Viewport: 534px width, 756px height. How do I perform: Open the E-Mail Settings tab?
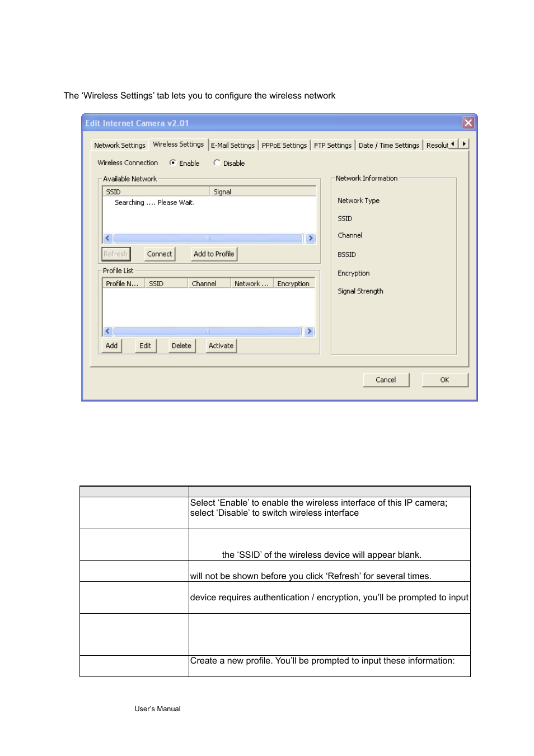click(x=233, y=146)
